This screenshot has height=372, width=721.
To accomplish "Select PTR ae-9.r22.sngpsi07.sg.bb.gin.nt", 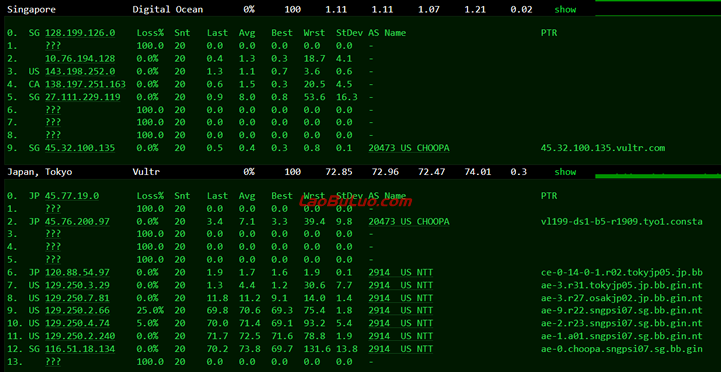I will click(622, 310).
